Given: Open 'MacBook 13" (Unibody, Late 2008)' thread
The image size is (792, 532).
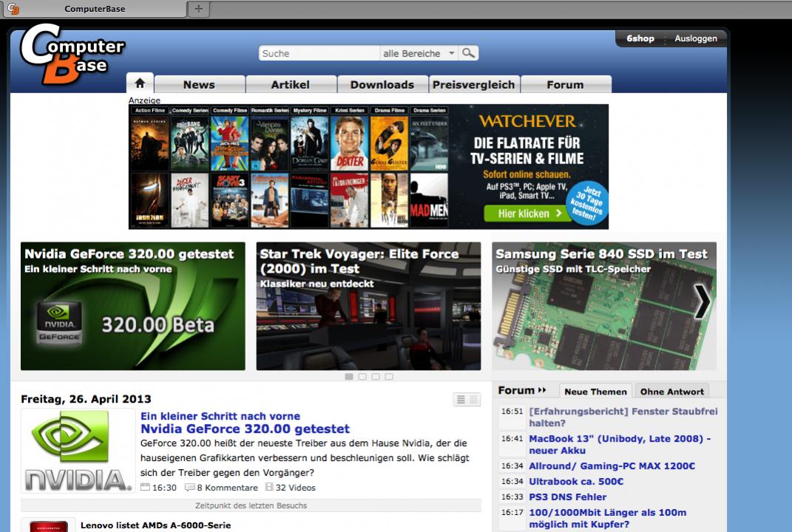Looking at the screenshot, I should 620,445.
